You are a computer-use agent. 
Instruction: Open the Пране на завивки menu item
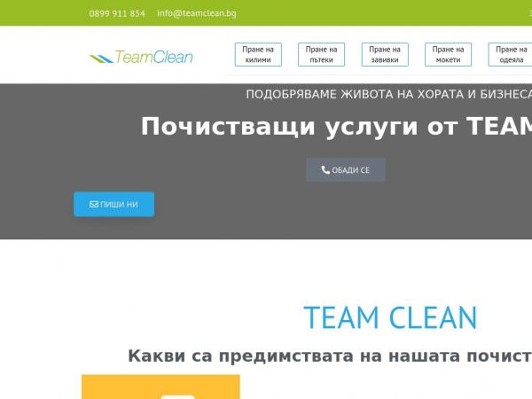(385, 54)
